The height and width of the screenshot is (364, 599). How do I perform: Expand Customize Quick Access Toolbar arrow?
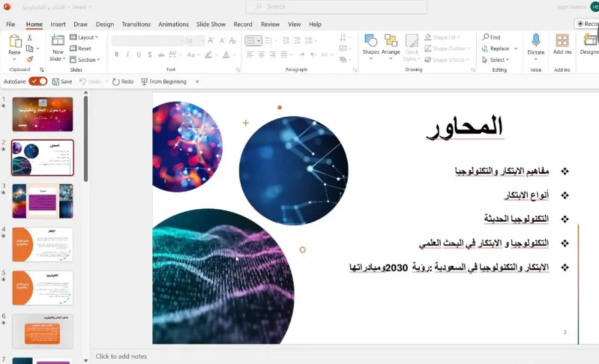(x=197, y=82)
